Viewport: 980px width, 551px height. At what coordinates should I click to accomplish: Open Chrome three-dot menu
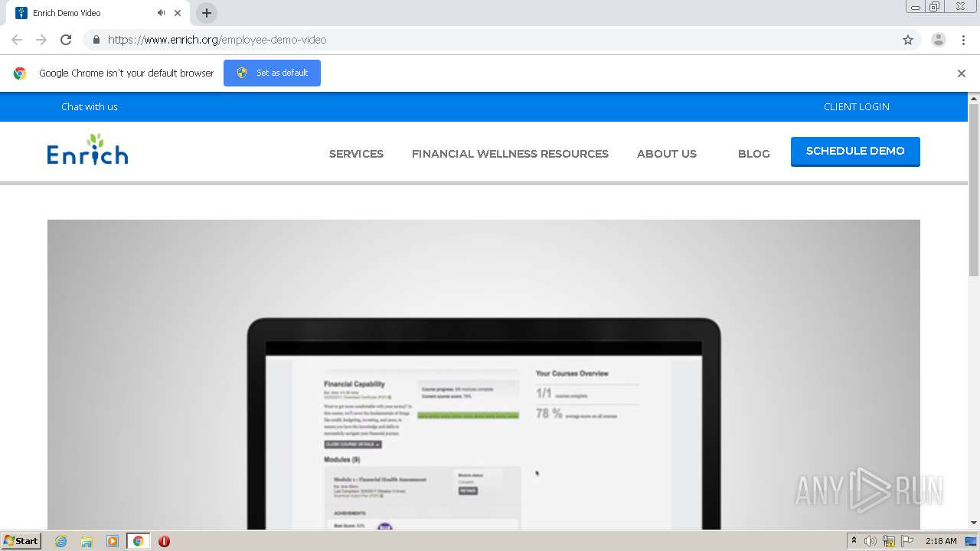[x=963, y=40]
